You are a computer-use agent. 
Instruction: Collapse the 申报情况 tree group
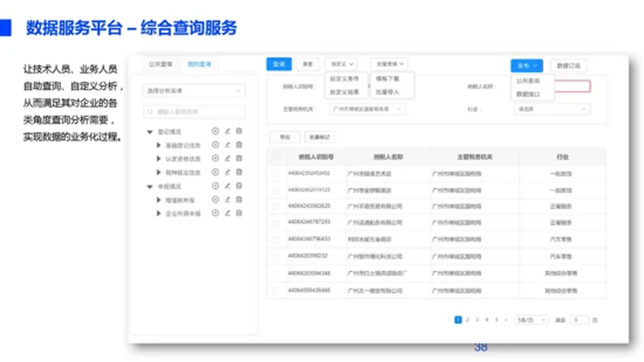click(150, 186)
